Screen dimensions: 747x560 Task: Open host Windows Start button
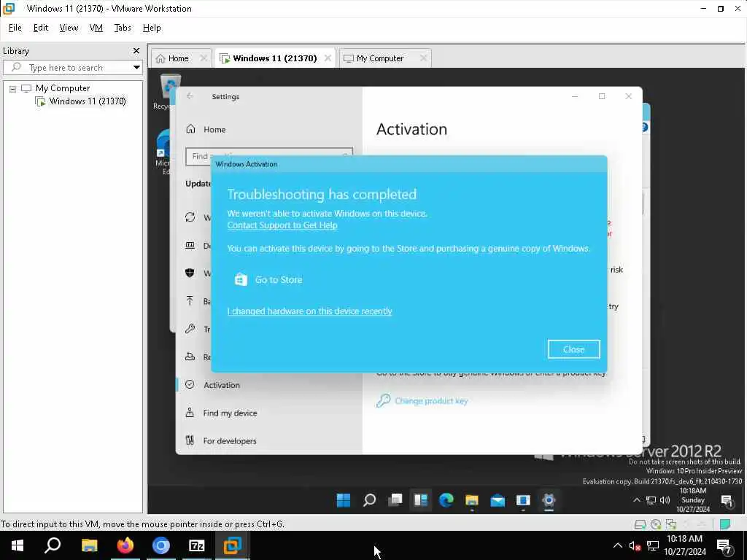[x=18, y=545]
